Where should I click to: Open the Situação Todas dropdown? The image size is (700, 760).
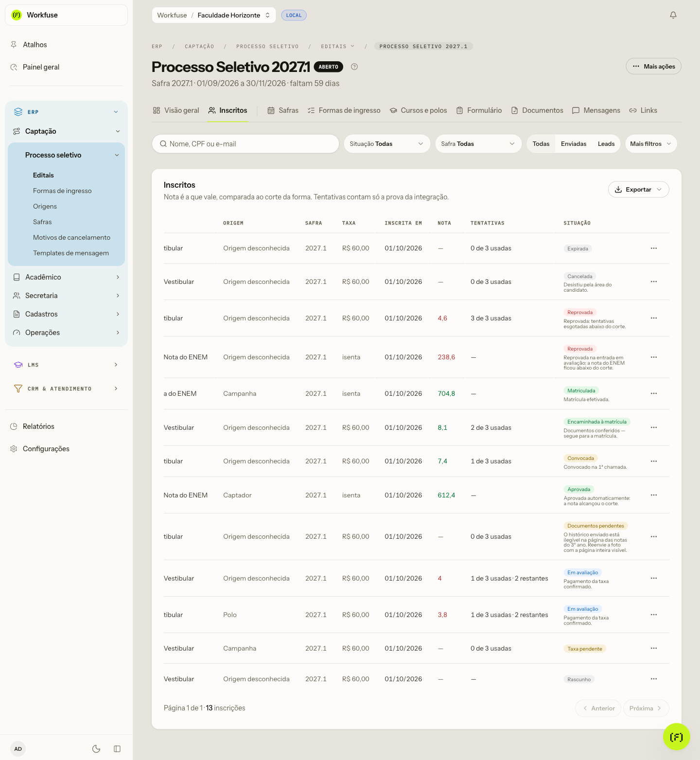tap(387, 144)
